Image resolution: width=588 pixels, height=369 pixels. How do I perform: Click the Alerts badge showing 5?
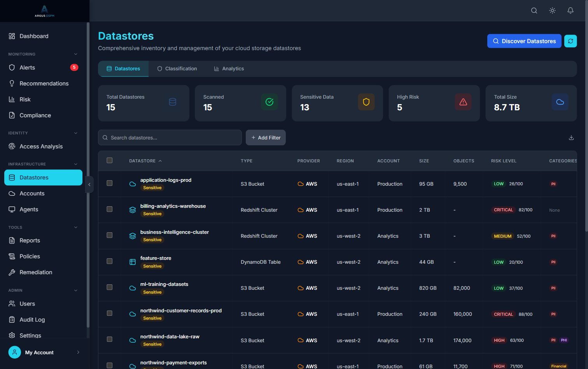coord(74,67)
